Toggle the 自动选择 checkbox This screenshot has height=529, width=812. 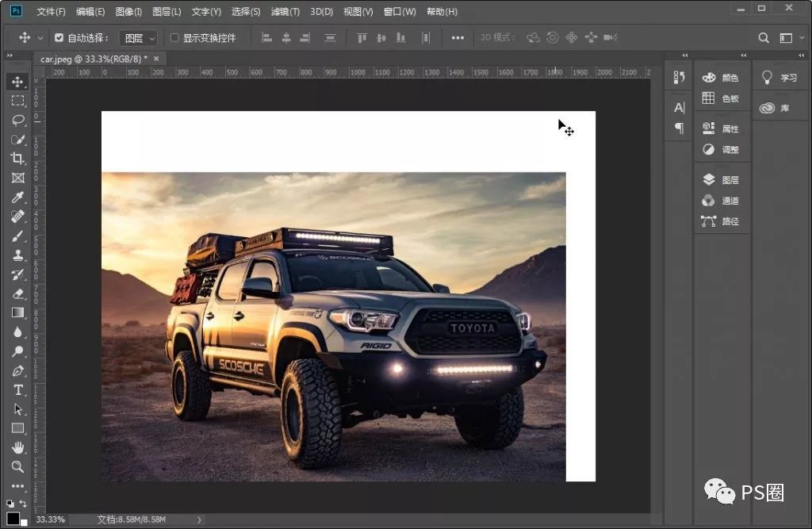59,37
